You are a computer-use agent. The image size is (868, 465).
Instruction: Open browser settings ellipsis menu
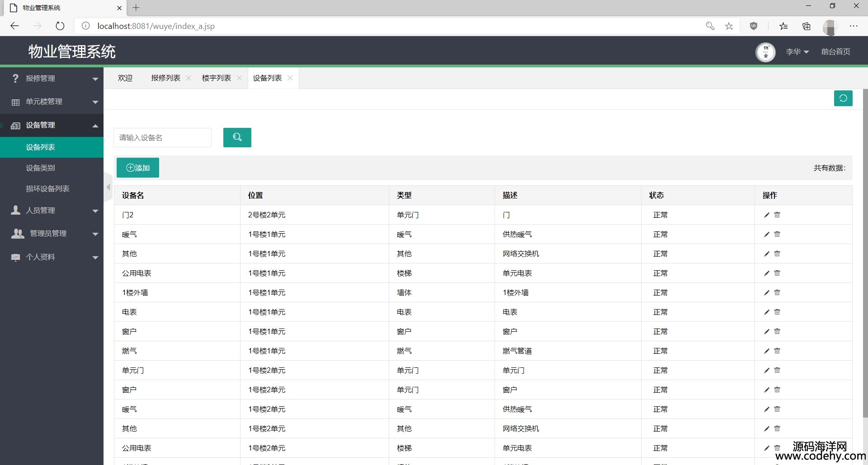point(853,26)
